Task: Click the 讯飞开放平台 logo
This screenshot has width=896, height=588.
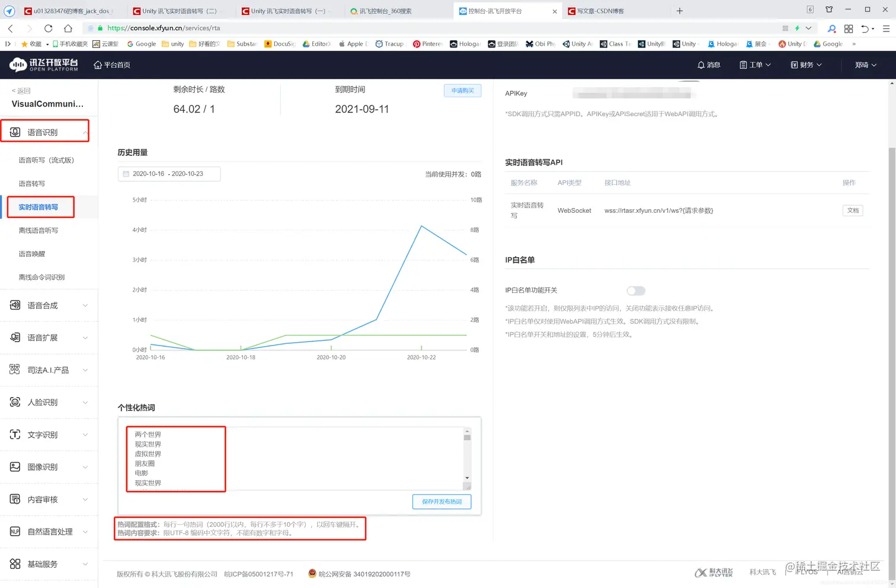Action: pyautogui.click(x=44, y=65)
